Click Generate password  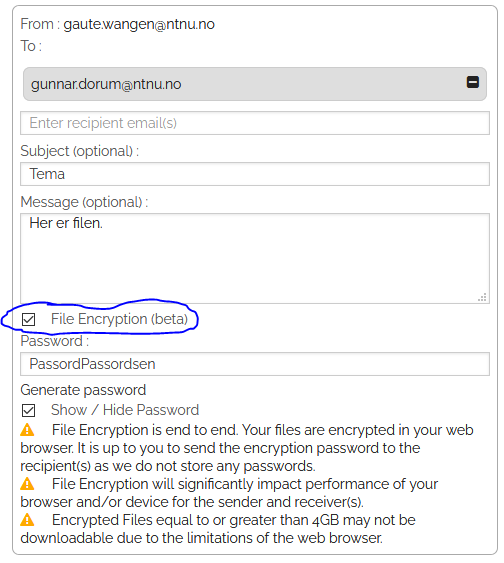[83, 390]
